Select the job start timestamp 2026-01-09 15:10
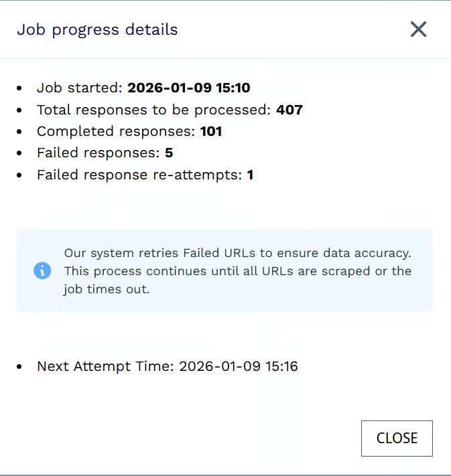 click(x=189, y=88)
